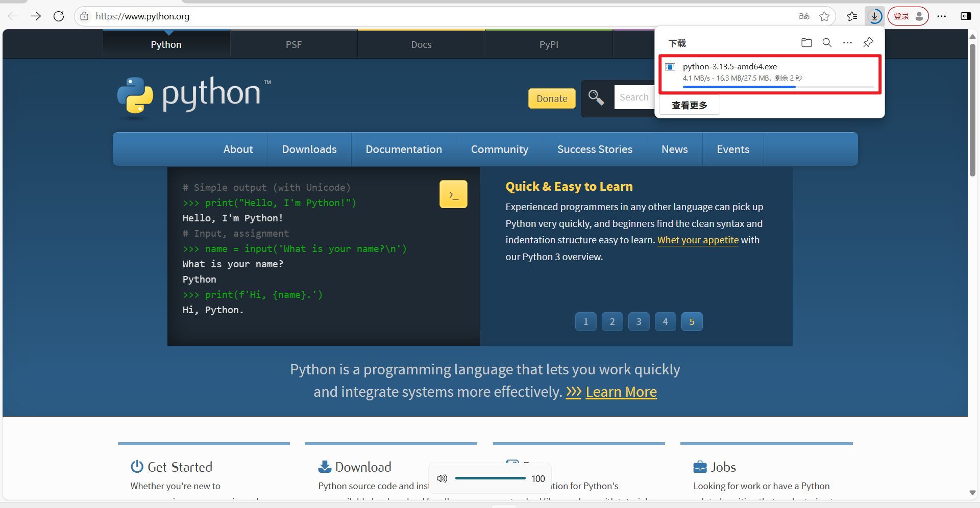The image size is (980, 508).
Task: Click the page Search input field
Action: pyautogui.click(x=634, y=97)
